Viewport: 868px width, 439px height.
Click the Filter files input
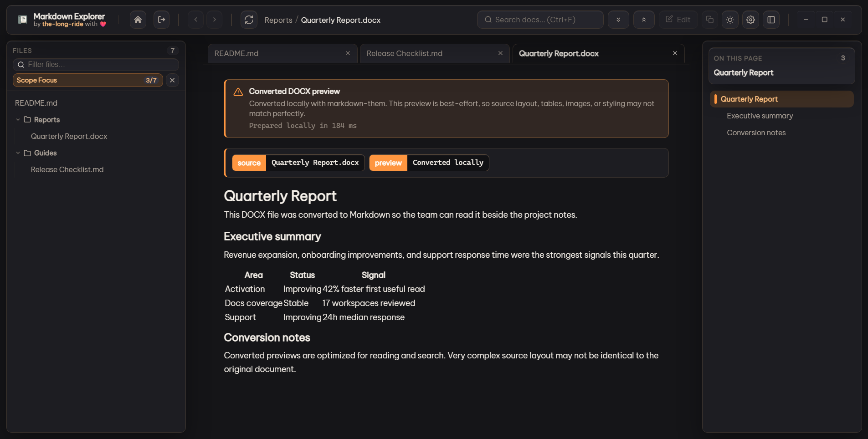click(96, 65)
